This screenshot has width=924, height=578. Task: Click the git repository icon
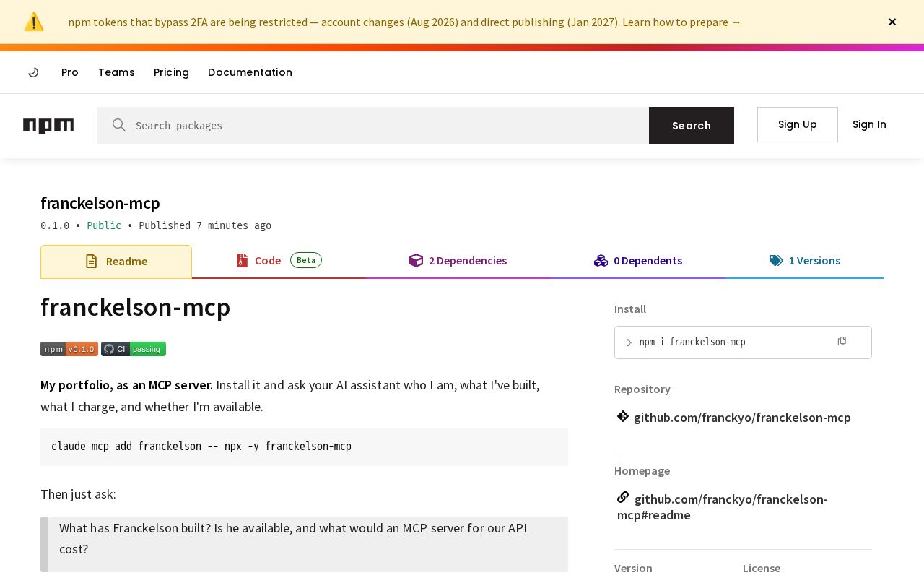click(623, 416)
